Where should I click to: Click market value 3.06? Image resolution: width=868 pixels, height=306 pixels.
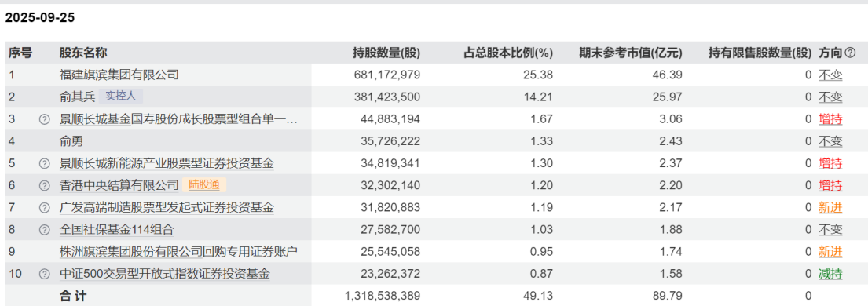pos(672,119)
